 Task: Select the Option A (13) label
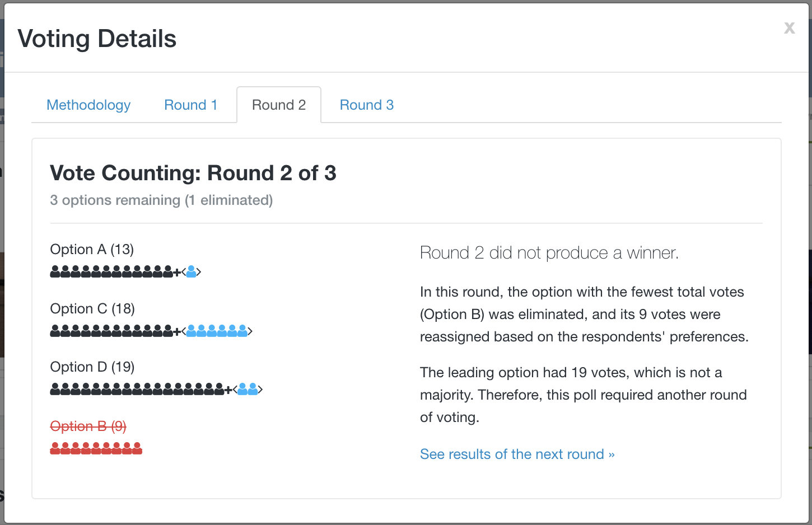point(92,250)
